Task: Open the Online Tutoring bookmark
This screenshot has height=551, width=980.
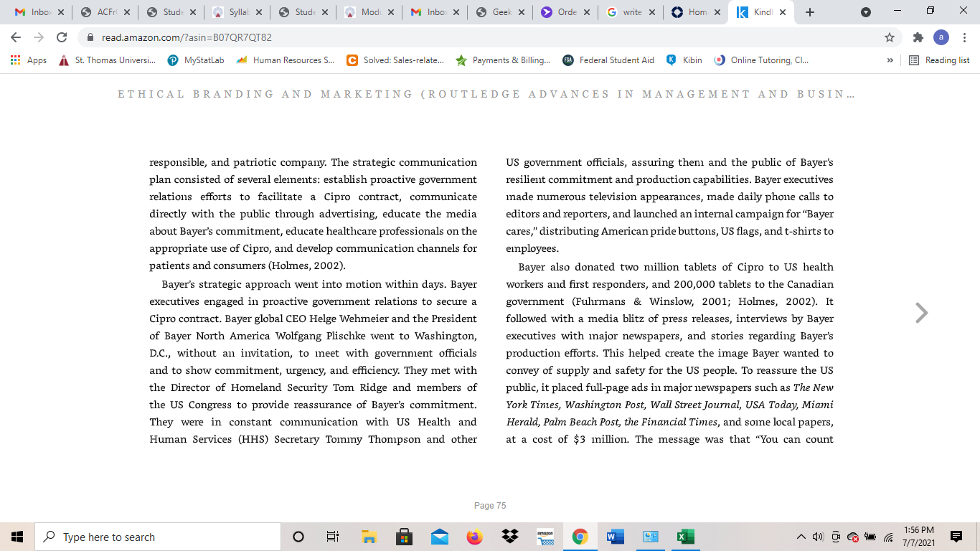Action: pyautogui.click(x=762, y=60)
